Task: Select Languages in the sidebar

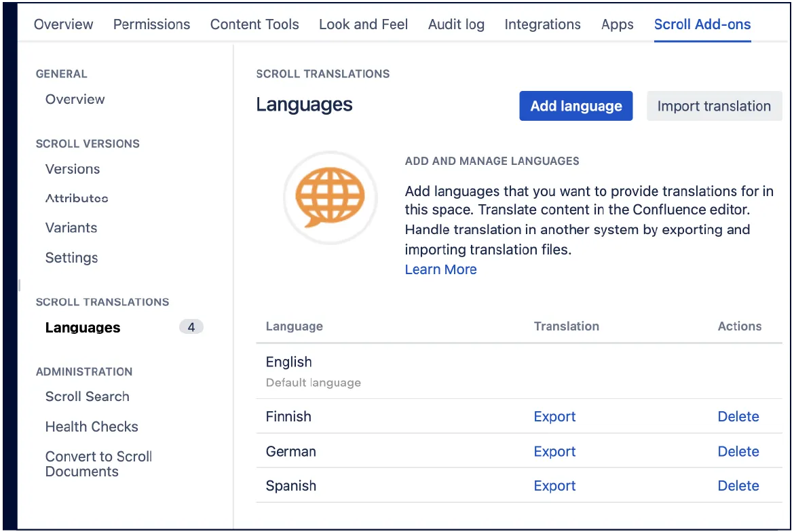Action: click(83, 328)
